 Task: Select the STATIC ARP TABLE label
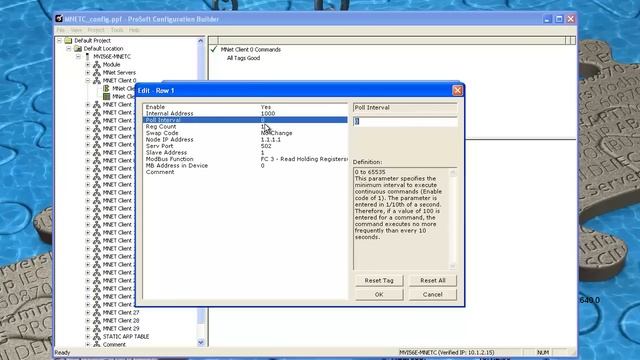point(126,336)
